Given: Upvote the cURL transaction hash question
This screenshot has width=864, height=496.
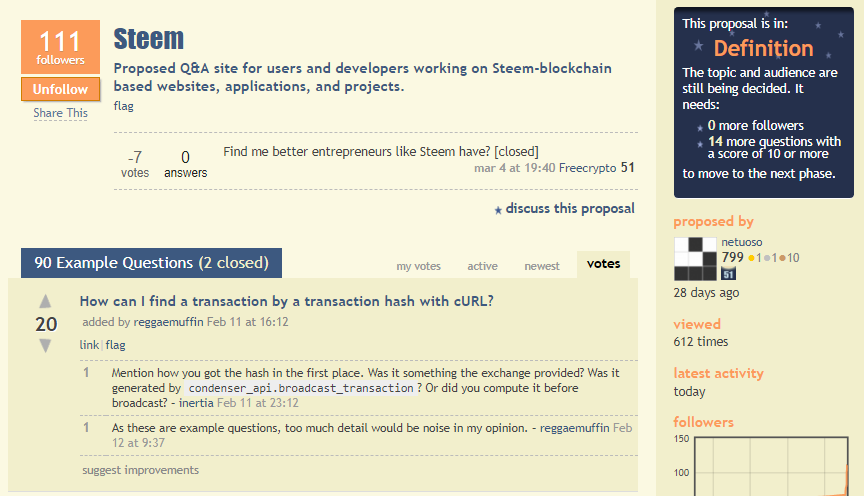Looking at the screenshot, I should pyautogui.click(x=45, y=301).
